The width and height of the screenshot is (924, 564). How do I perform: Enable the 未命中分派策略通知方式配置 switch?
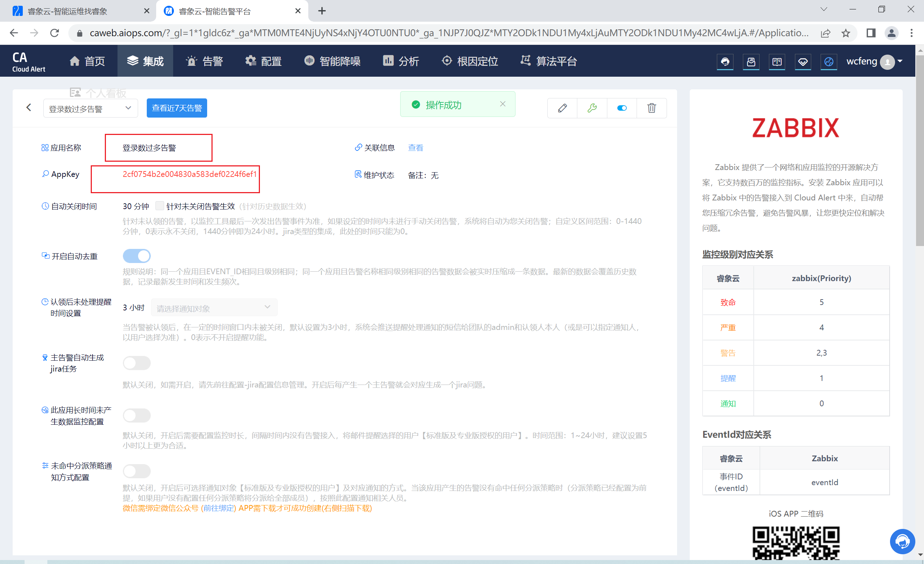coord(137,471)
